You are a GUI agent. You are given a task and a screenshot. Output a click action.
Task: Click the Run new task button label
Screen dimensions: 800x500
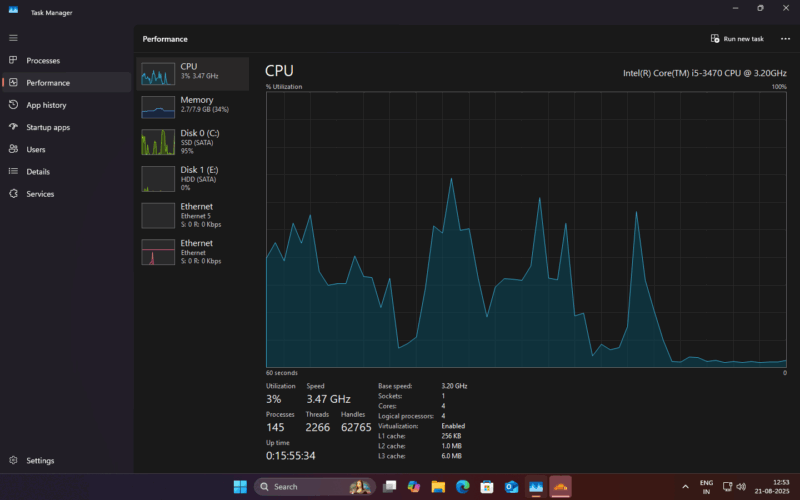click(743, 39)
